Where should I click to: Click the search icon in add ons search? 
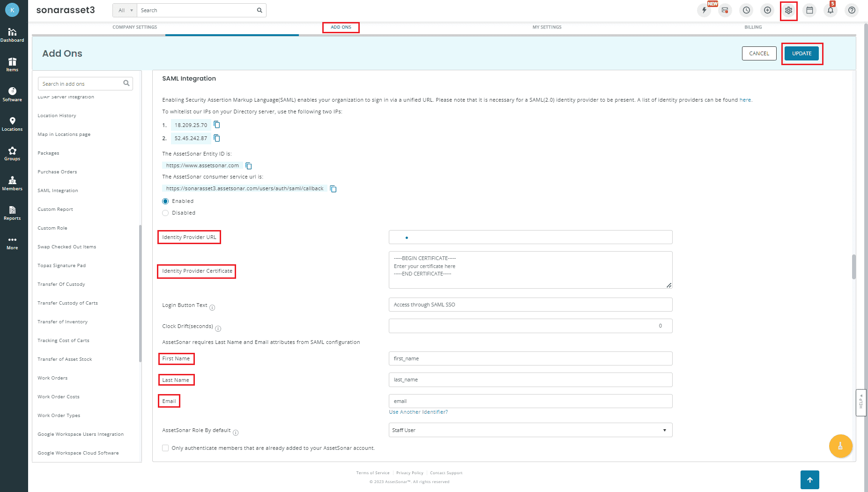pos(126,83)
